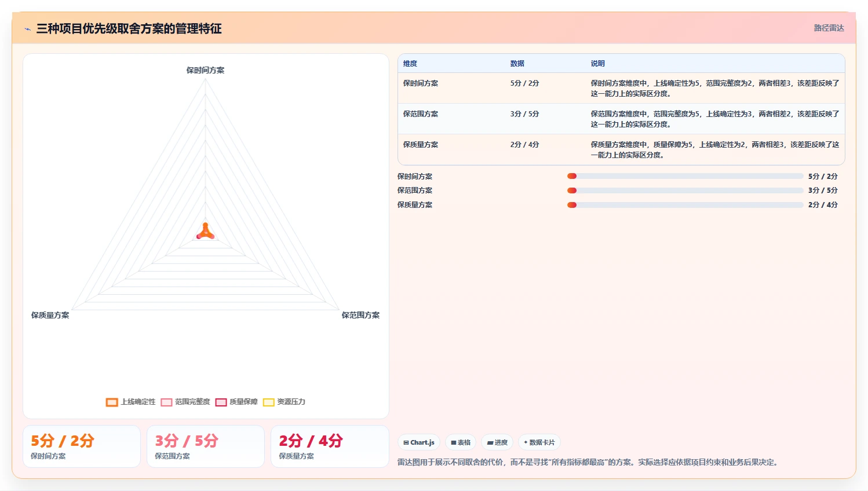868x491 pixels.
Task: Click the title icon beside 三种项目优先级取舍方案的管理特征
Action: (27, 29)
